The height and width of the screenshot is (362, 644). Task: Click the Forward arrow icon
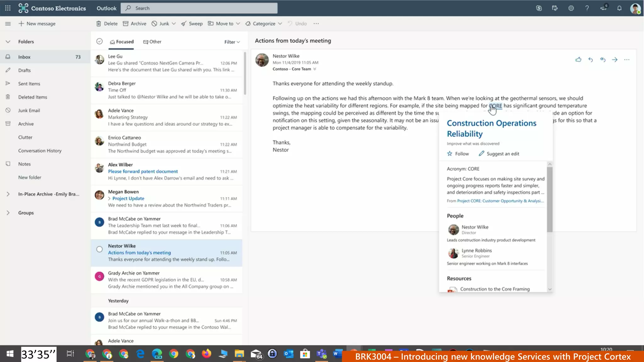point(615,59)
